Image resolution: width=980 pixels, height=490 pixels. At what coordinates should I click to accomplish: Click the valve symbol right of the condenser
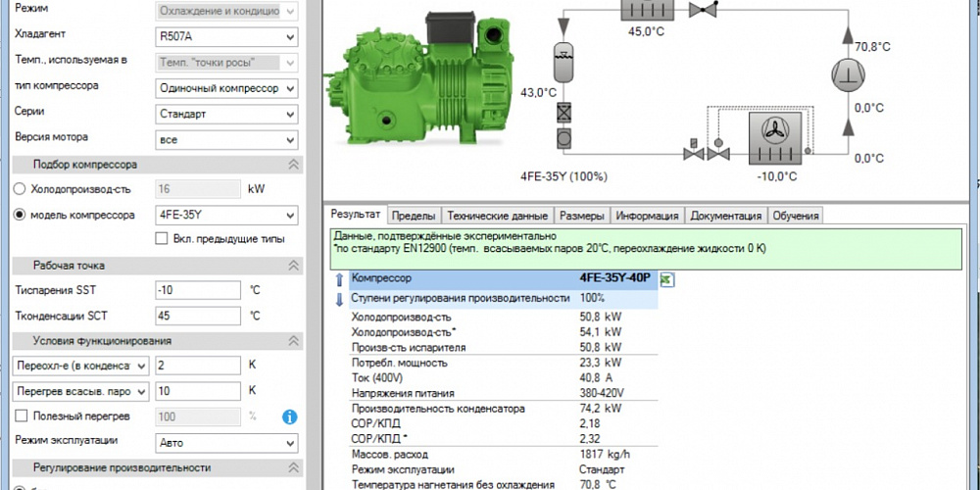[703, 9]
